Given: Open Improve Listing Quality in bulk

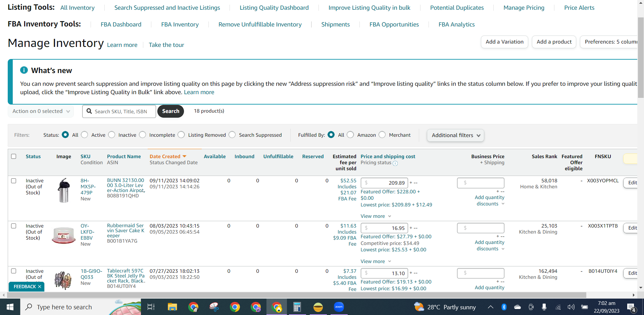Looking at the screenshot, I should tap(369, 8).
